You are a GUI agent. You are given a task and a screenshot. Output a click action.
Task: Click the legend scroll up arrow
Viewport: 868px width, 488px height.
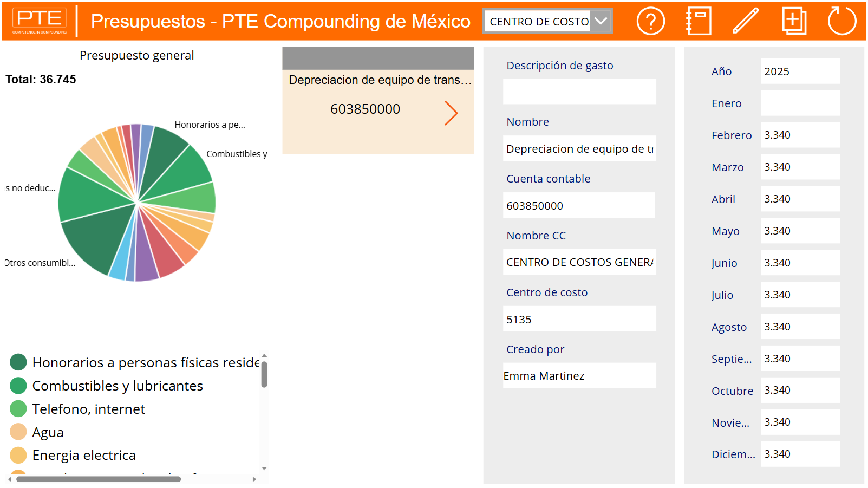(264, 356)
